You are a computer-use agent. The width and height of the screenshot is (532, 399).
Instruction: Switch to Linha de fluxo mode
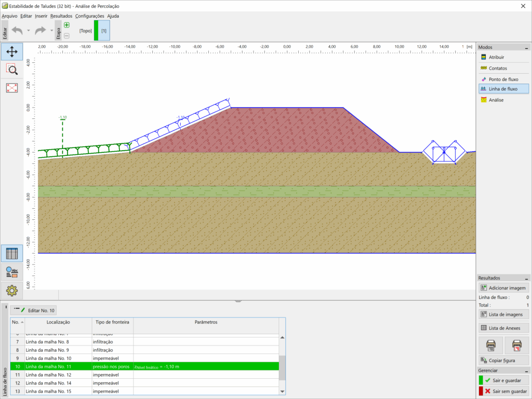click(x=503, y=89)
